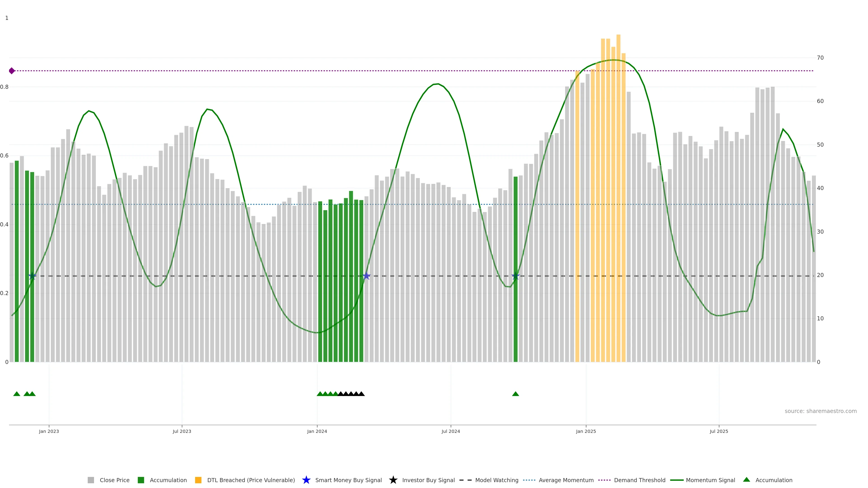Click the purple diamond Demand Threshold marker
The height and width of the screenshot is (488, 868).
tap(12, 71)
